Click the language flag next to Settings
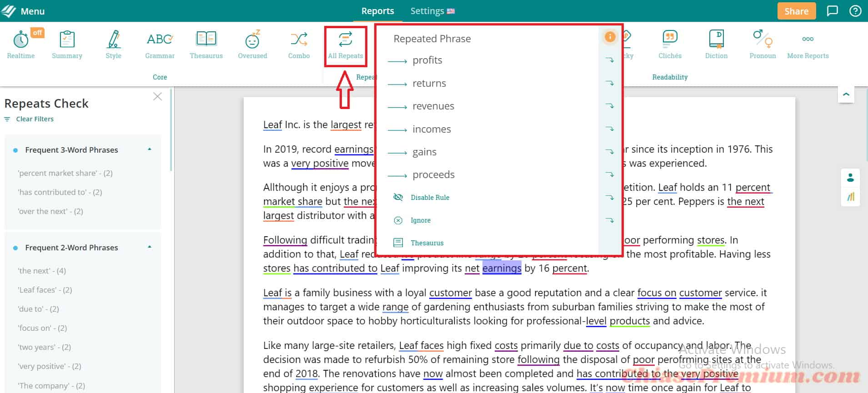This screenshot has width=868, height=393. 451,11
